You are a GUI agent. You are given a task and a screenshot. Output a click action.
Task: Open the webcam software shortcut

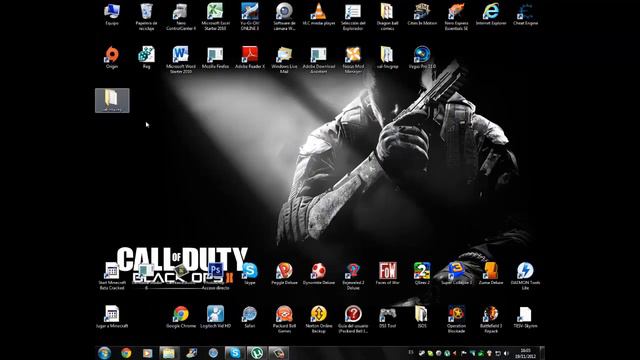pyautogui.click(x=284, y=17)
